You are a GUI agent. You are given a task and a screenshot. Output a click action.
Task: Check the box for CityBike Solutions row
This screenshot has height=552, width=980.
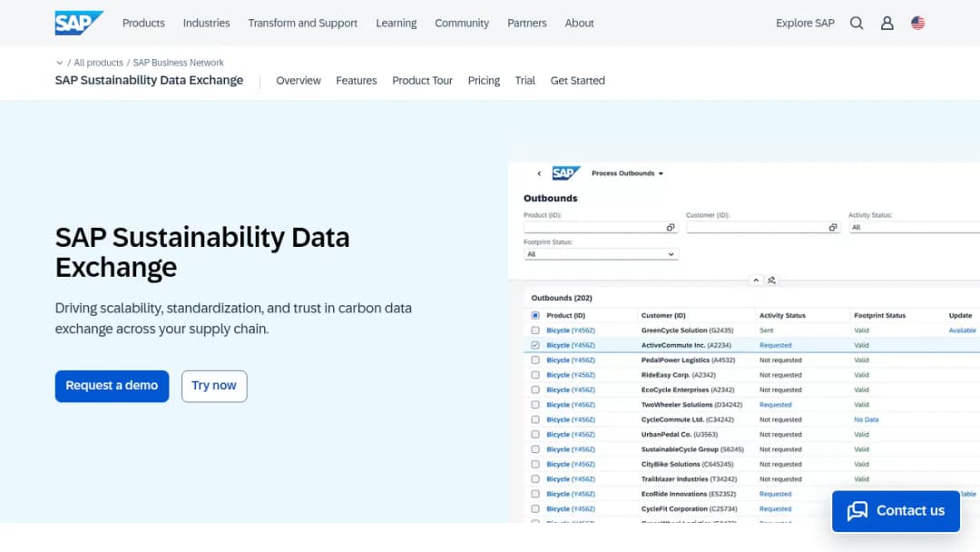pos(535,465)
